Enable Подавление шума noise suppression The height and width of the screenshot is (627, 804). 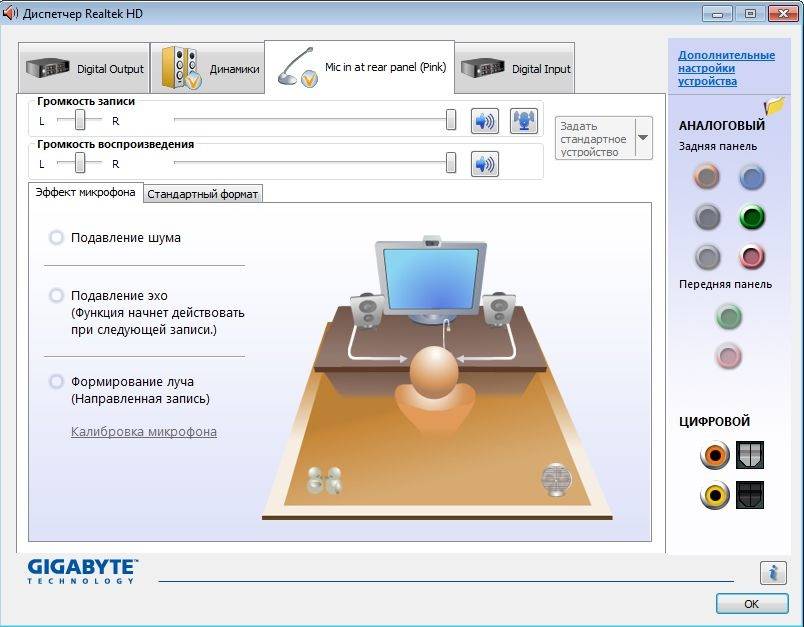(x=57, y=238)
